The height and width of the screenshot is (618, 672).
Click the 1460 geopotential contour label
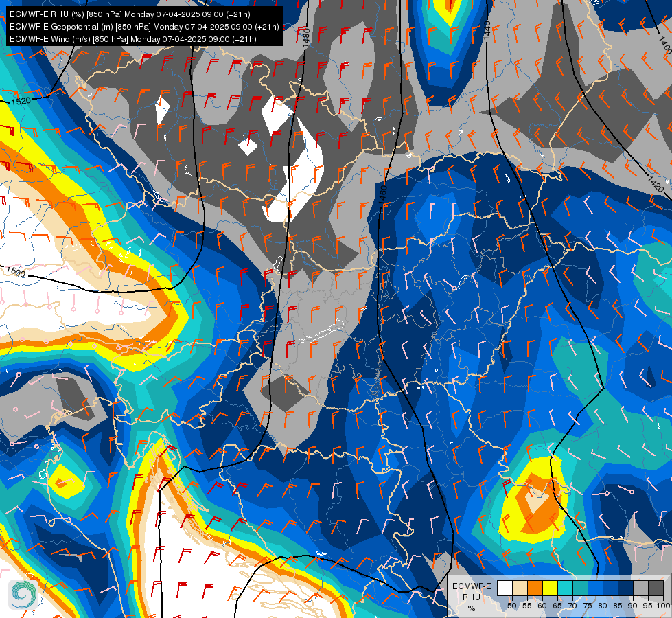[x=383, y=195]
